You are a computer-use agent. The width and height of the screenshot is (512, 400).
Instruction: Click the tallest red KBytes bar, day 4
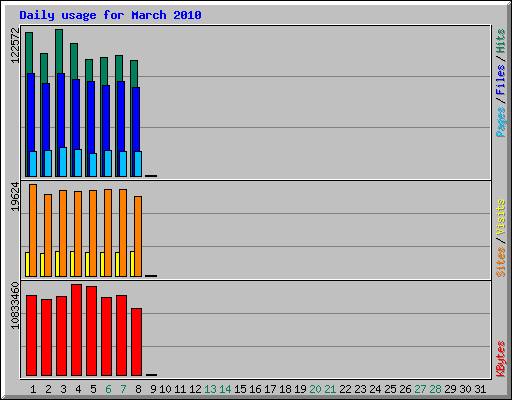point(76,330)
